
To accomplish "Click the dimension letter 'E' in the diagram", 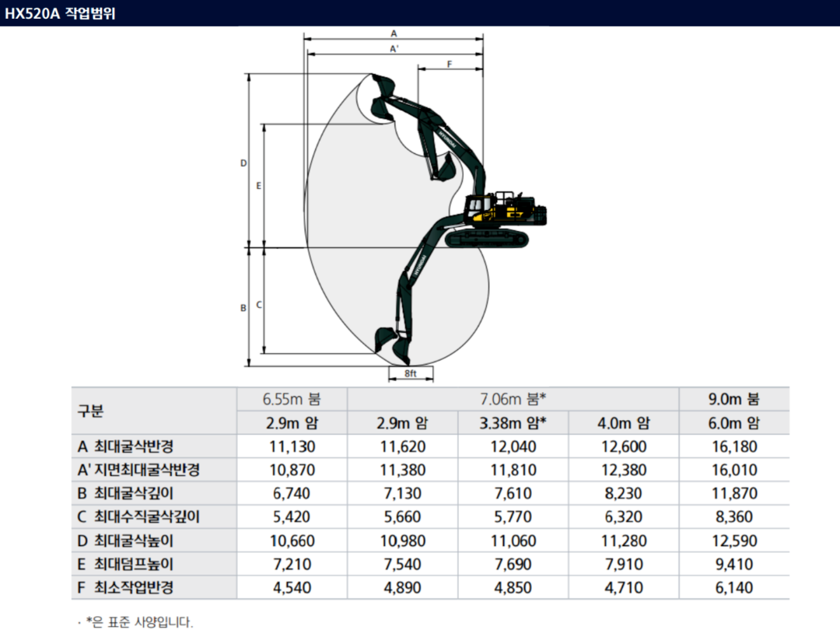I will click(x=259, y=186).
